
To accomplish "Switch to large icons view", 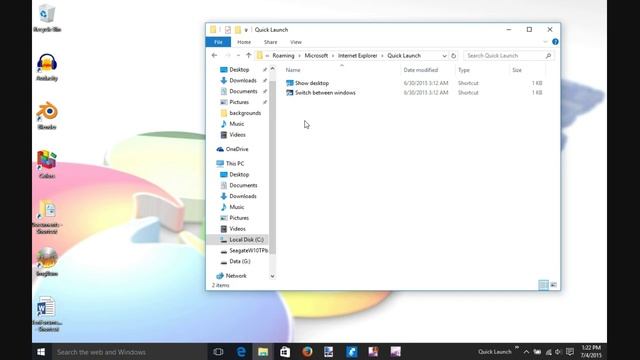I will (553, 285).
